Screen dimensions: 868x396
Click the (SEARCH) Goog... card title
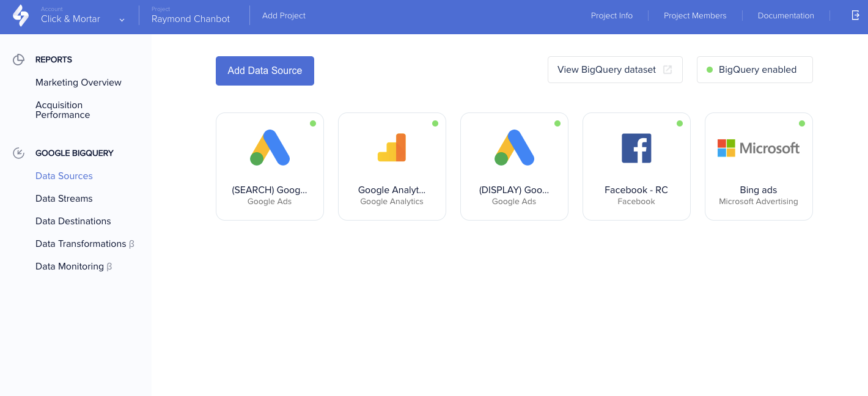click(x=270, y=190)
